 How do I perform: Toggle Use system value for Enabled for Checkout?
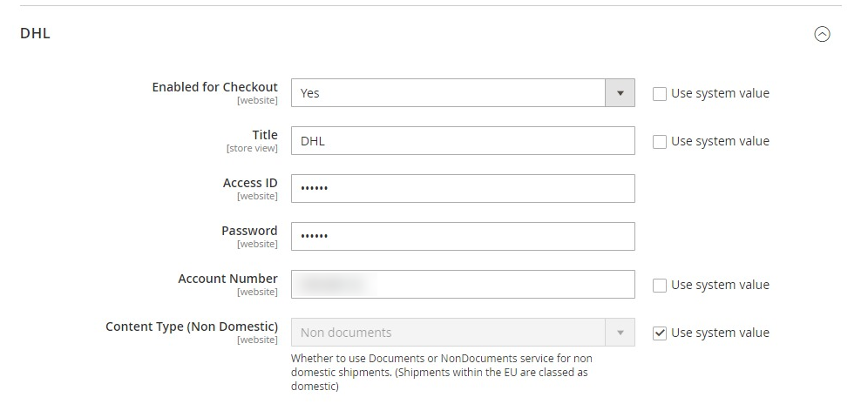660,93
